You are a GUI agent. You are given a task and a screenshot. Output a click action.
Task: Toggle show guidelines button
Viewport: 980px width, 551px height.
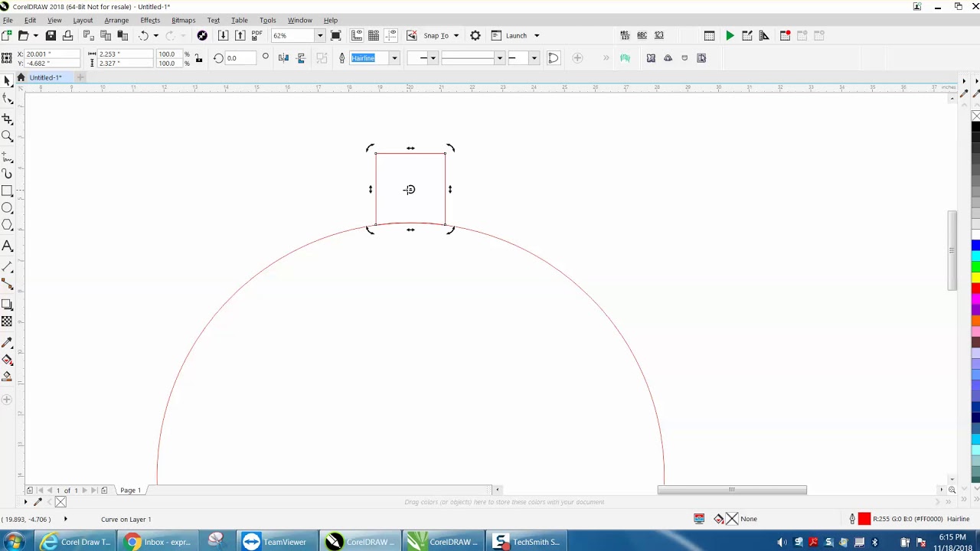pos(390,36)
